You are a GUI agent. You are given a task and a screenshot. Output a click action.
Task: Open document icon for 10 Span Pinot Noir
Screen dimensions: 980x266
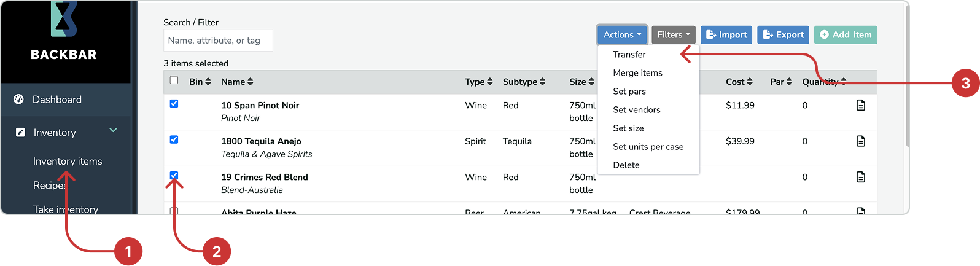coord(861,105)
